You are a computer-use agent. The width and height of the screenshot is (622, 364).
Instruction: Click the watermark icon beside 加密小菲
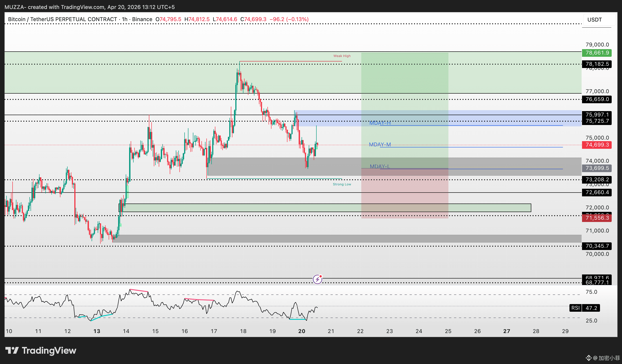(x=589, y=358)
